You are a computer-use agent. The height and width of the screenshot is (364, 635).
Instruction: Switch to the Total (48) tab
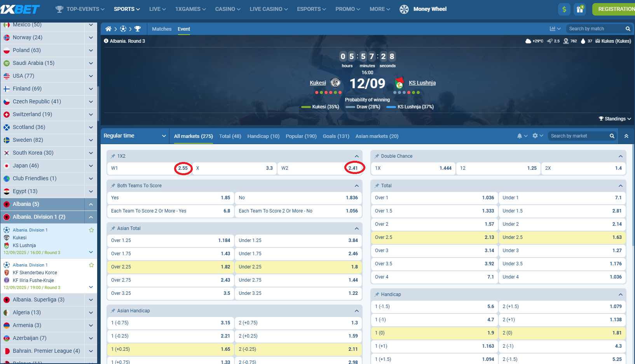[230, 136]
